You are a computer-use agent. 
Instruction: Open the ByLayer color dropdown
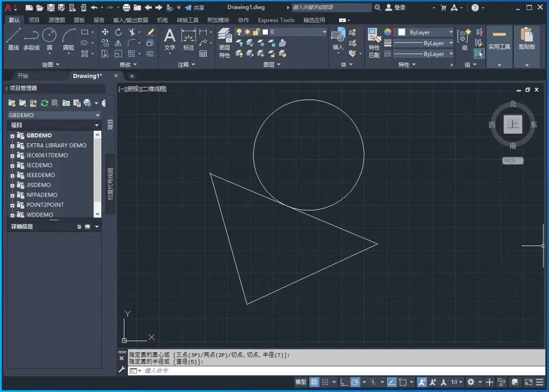(x=424, y=32)
